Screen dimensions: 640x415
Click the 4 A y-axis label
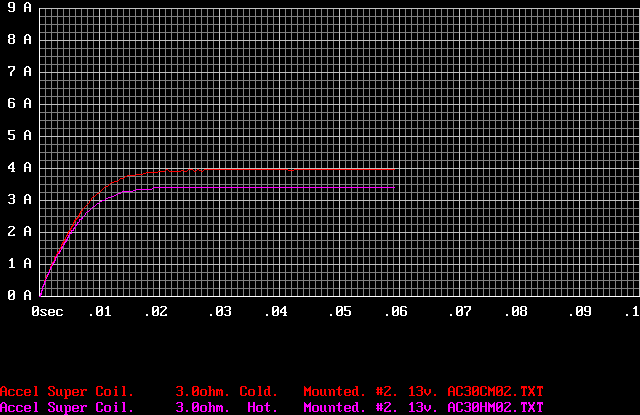tap(19, 167)
